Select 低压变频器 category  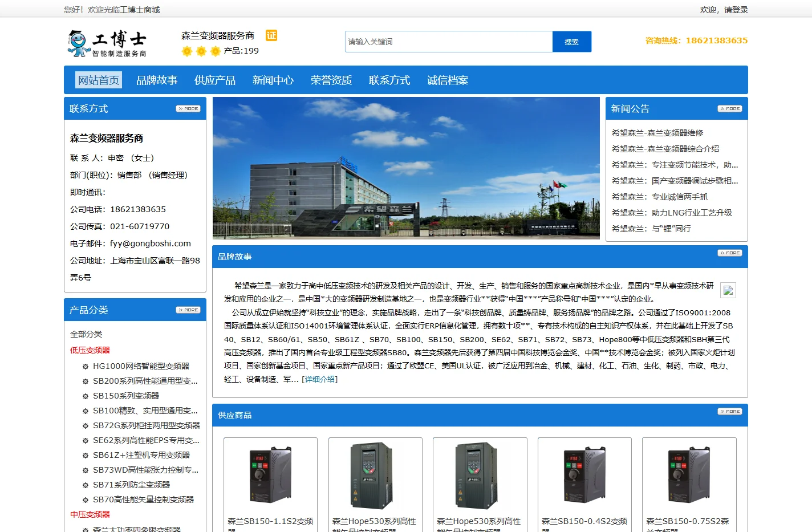[90, 350]
